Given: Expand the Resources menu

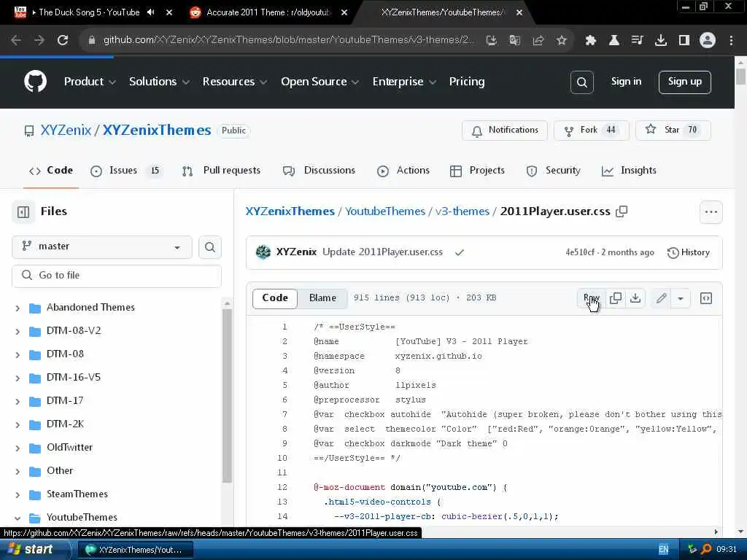Looking at the screenshot, I should coord(234,82).
